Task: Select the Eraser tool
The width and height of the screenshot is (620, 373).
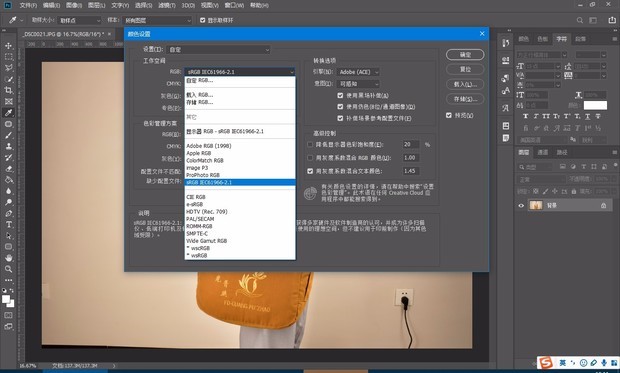Action: tap(8, 169)
